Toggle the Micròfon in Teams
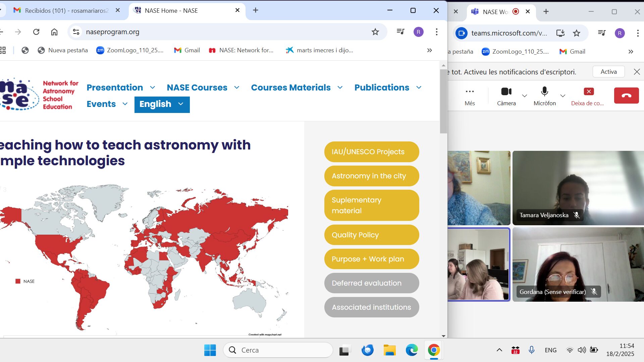The image size is (644, 362). pos(544,97)
